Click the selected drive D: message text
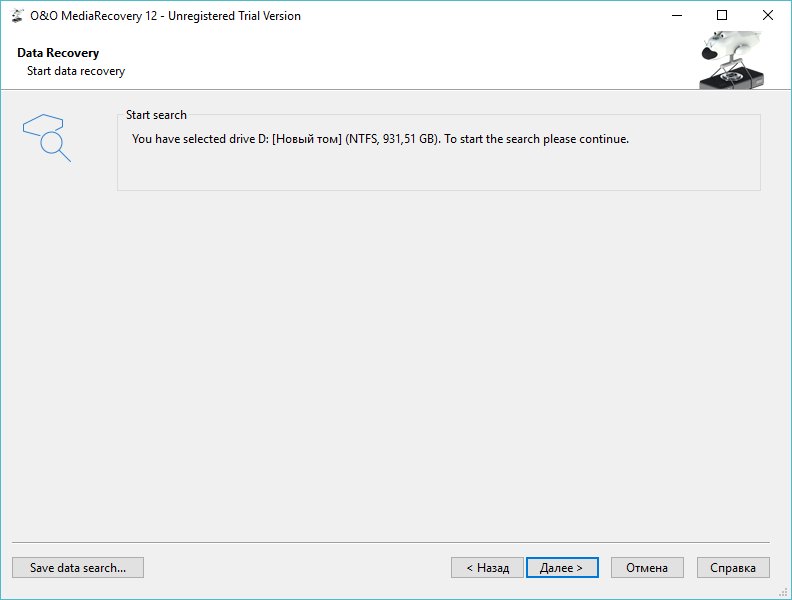This screenshot has width=792, height=600. [380, 139]
